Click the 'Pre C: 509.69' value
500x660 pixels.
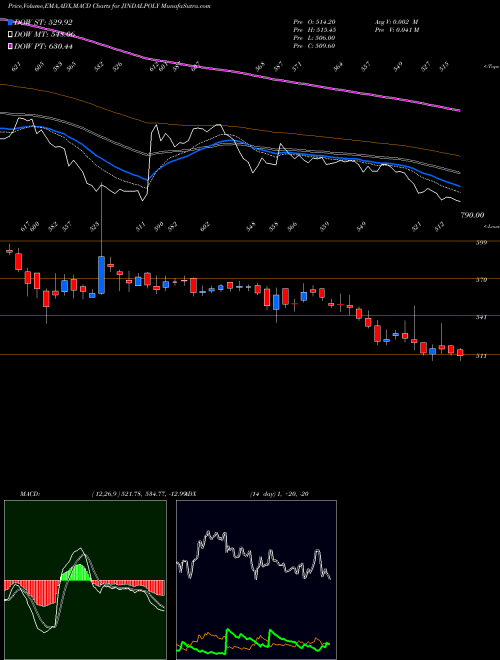click(x=314, y=46)
